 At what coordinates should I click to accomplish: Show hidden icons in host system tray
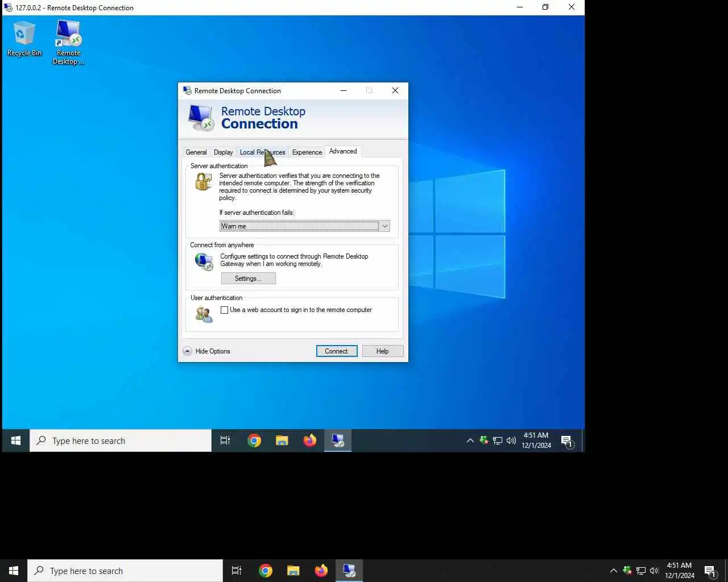613,571
